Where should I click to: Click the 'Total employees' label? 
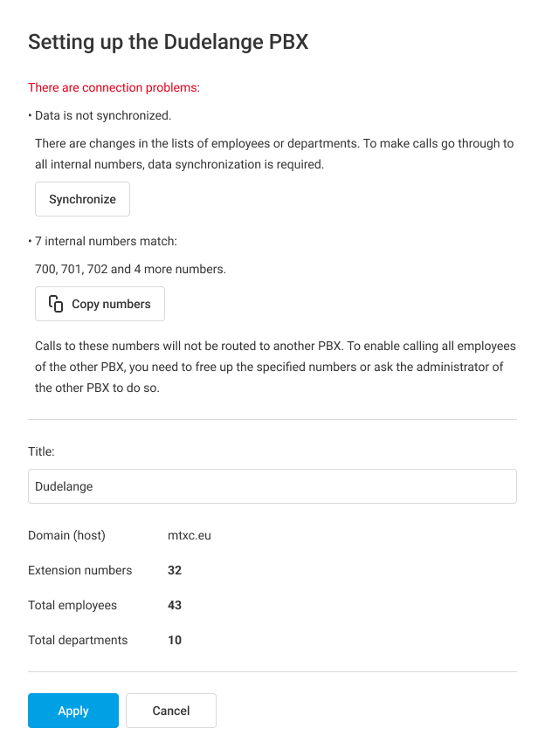click(x=72, y=605)
